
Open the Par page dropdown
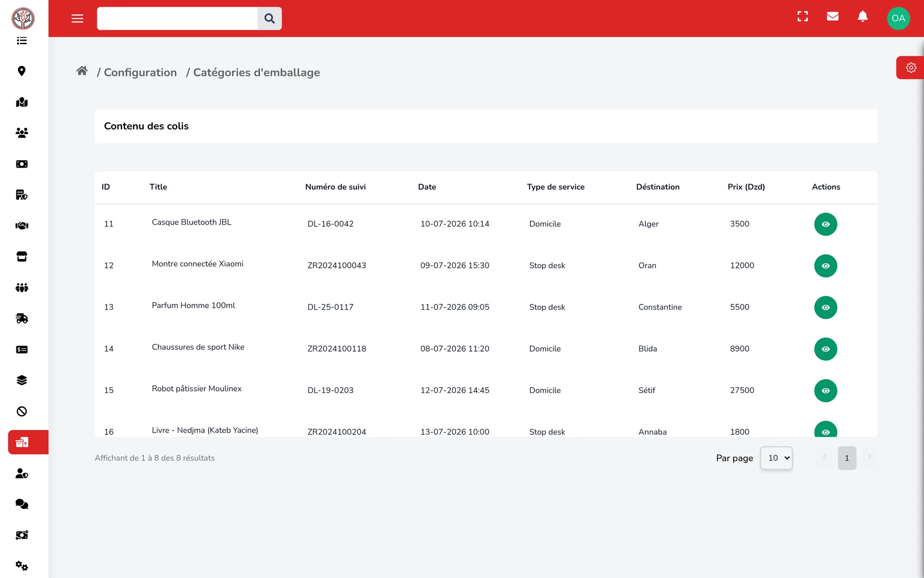pos(776,458)
